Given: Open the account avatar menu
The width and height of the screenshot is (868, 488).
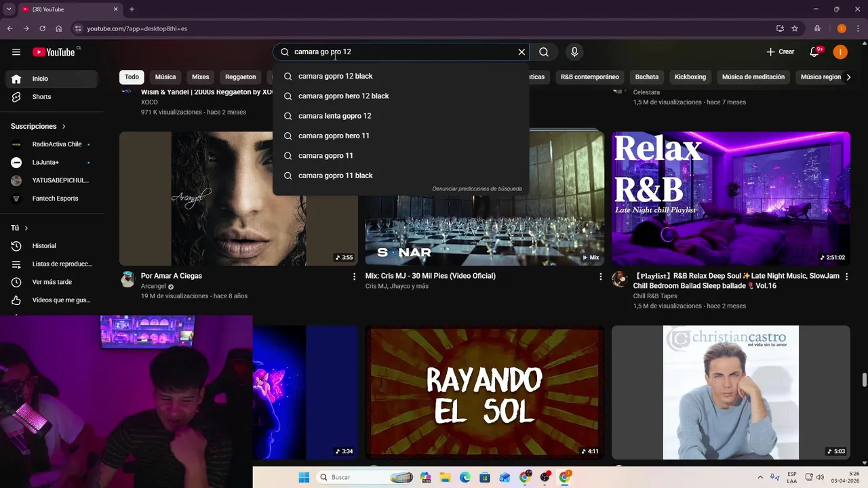Looking at the screenshot, I should pos(840,52).
